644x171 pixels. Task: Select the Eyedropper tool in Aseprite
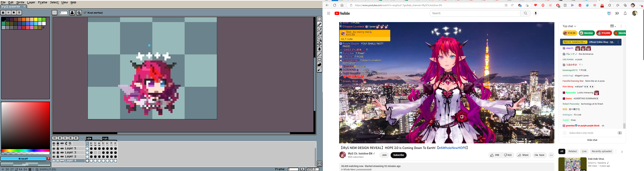pyautogui.click(x=319, y=34)
